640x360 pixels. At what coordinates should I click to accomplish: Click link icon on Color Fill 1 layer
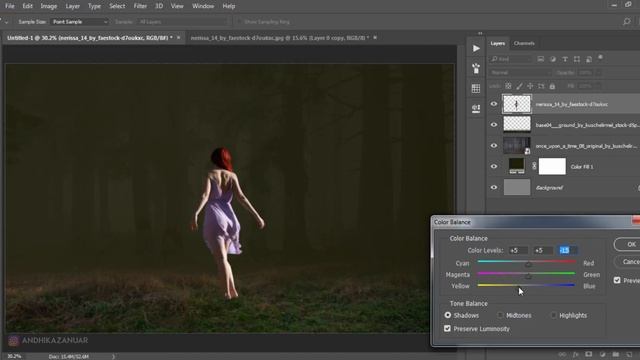click(x=534, y=166)
